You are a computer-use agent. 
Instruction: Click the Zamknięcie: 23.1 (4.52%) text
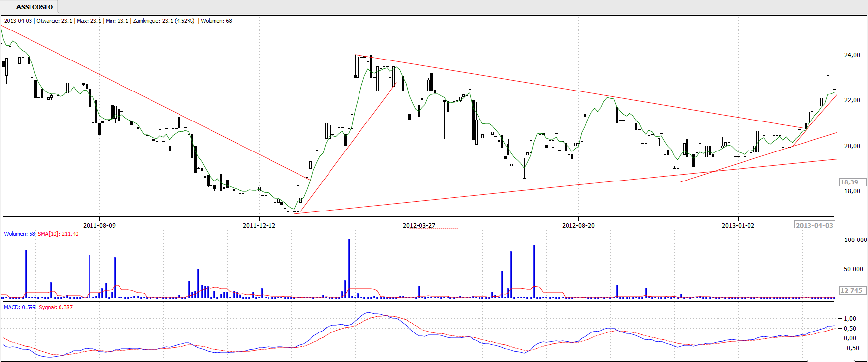point(164,21)
